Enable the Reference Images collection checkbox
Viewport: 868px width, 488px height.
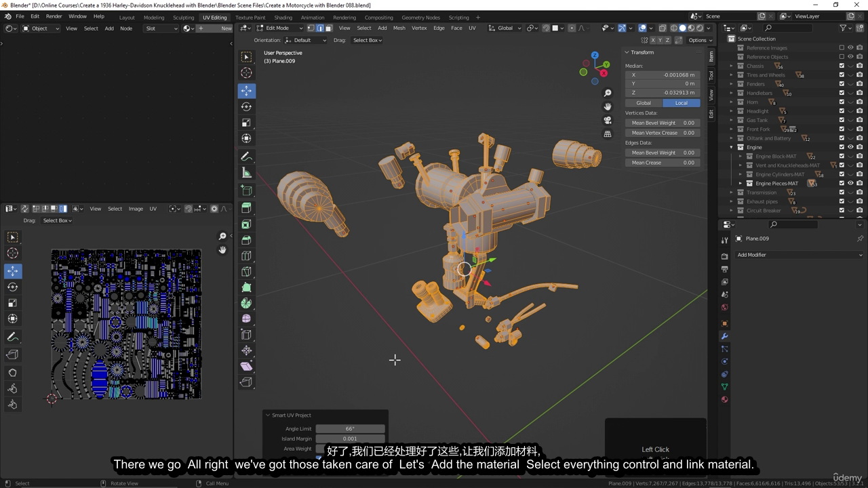point(842,48)
